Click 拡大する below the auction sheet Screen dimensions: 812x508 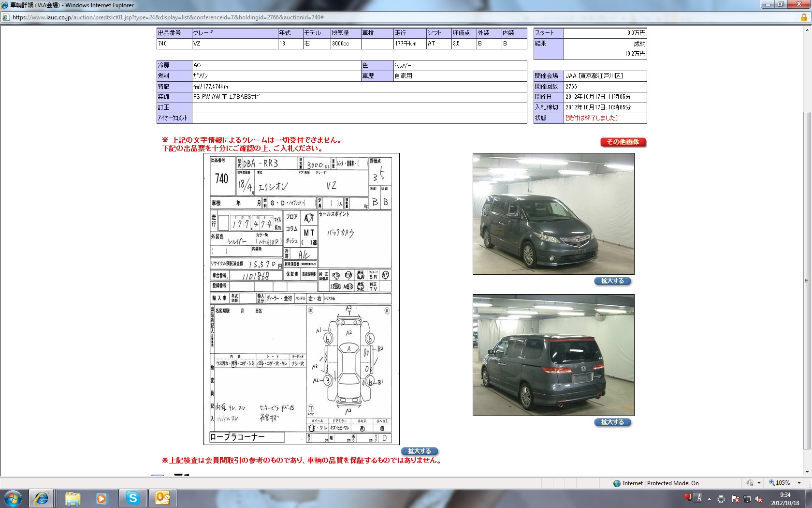click(419, 451)
